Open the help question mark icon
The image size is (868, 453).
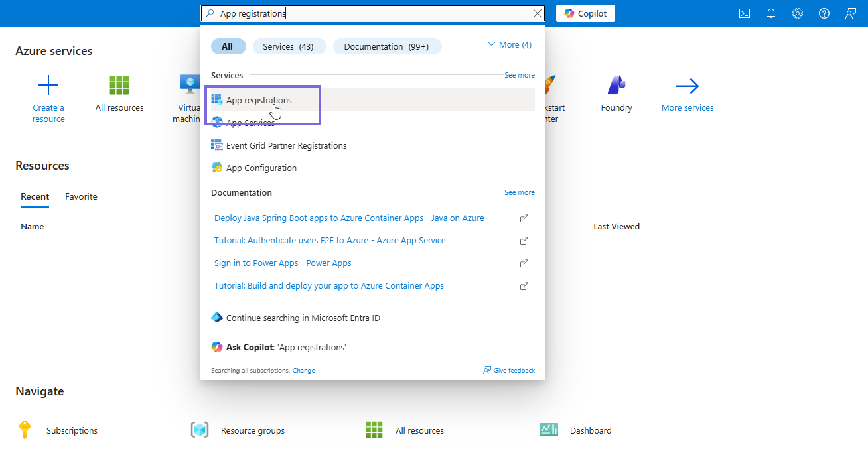[824, 13]
